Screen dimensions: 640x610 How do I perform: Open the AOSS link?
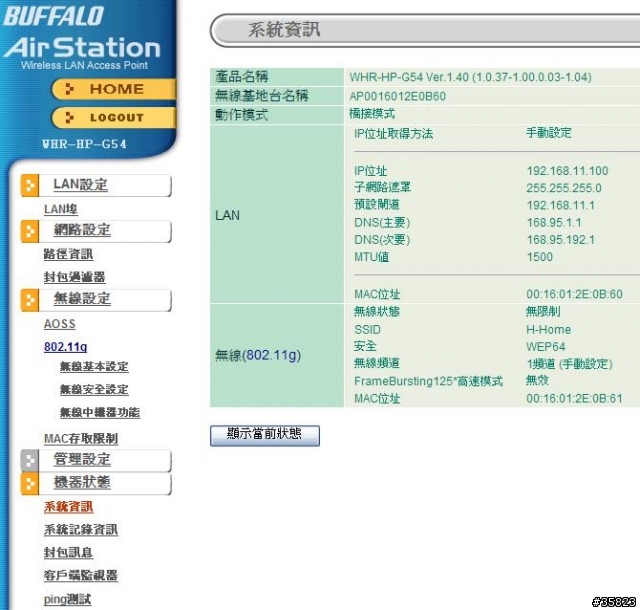[x=60, y=324]
